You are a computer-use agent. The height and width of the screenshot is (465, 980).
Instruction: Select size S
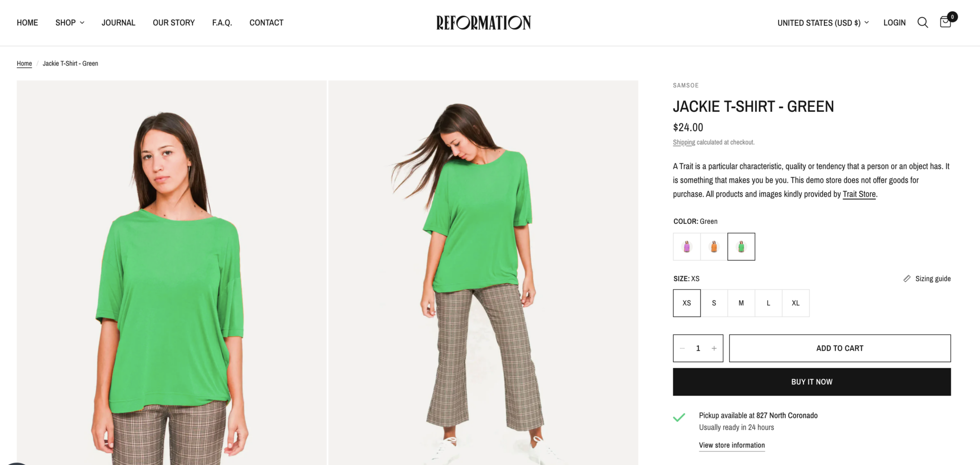click(713, 303)
